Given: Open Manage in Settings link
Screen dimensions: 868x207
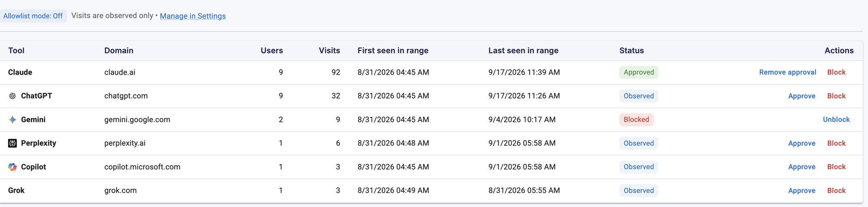Looking at the screenshot, I should point(193,16).
